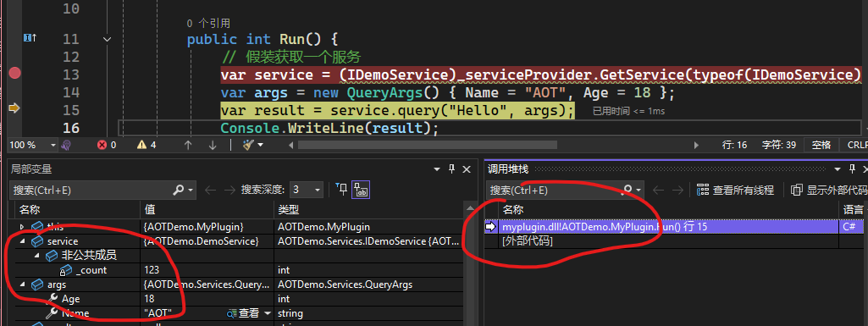Click the red breakpoint marker on line 13

(x=14, y=73)
